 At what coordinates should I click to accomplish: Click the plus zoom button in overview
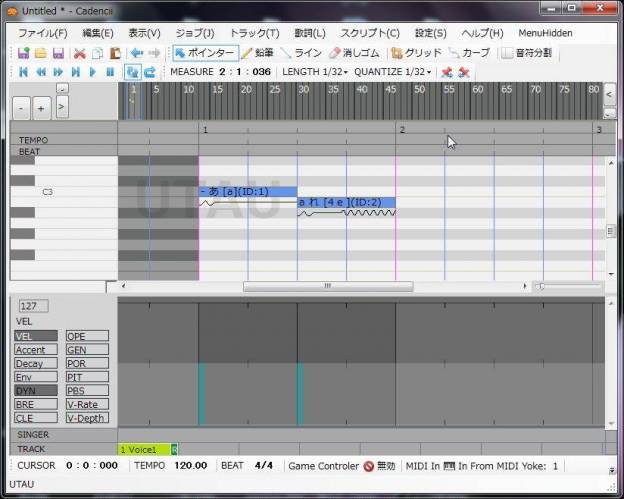pos(41,108)
